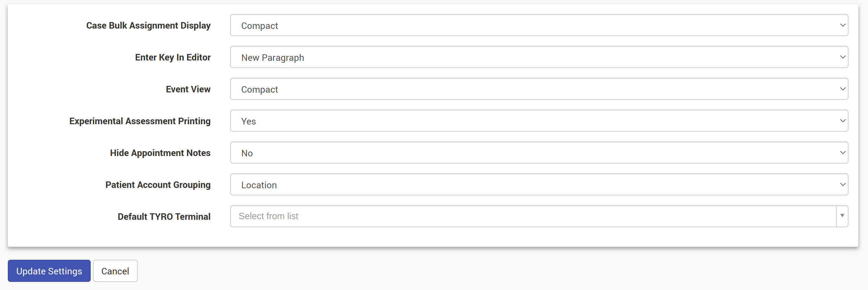Open Enter Key In Editor dropdown

tap(538, 57)
